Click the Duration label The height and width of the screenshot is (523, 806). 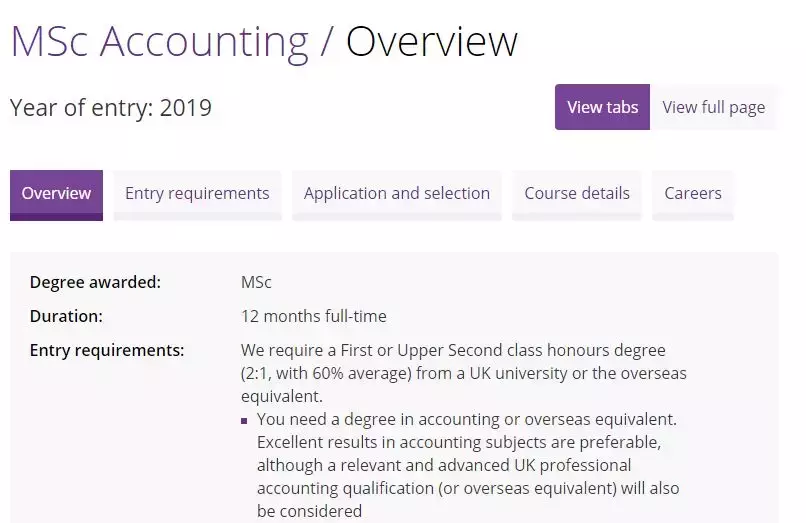click(66, 316)
